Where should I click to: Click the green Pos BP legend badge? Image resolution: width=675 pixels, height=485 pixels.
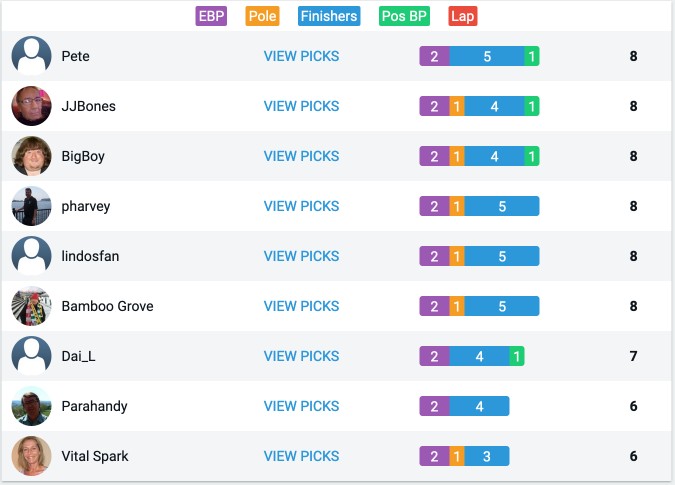pyautogui.click(x=404, y=16)
